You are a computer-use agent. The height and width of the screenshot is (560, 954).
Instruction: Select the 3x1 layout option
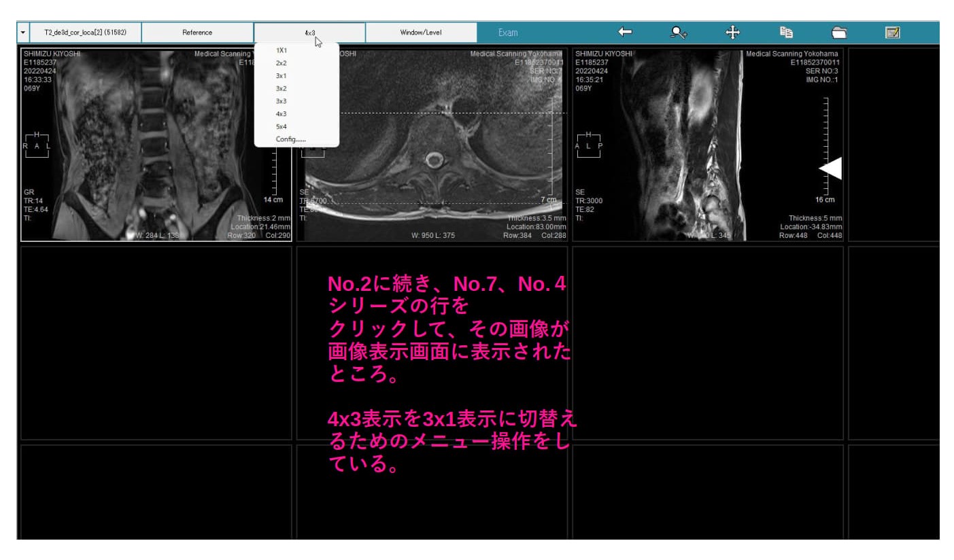click(280, 76)
